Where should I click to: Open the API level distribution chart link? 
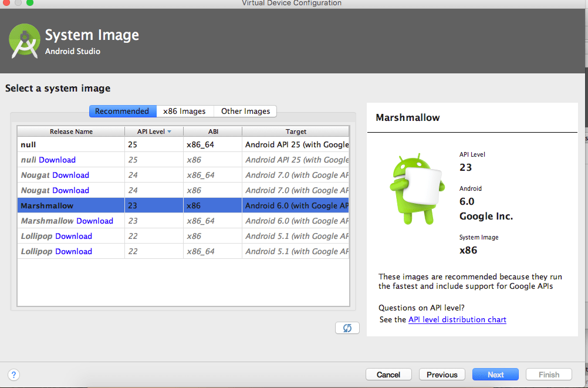pos(457,320)
